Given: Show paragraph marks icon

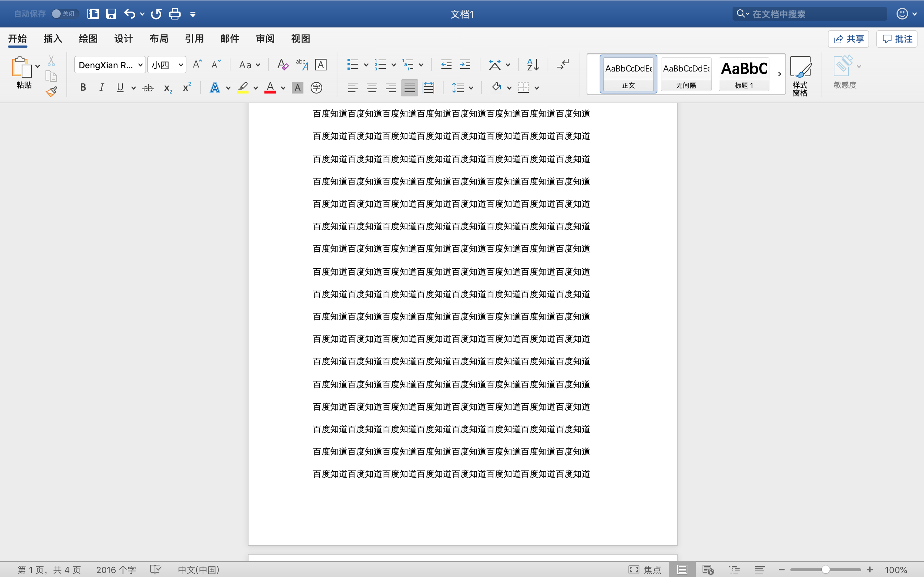Looking at the screenshot, I should (x=563, y=65).
